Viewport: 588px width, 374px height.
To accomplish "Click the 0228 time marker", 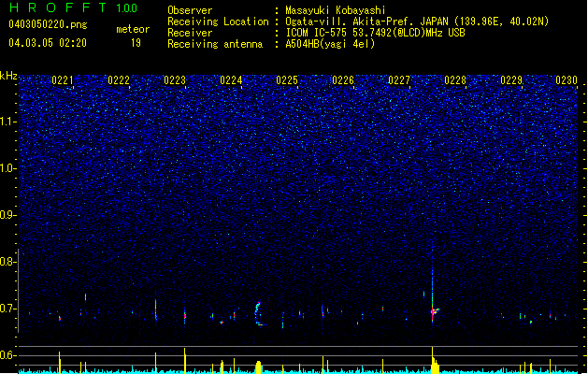I will tap(455, 80).
